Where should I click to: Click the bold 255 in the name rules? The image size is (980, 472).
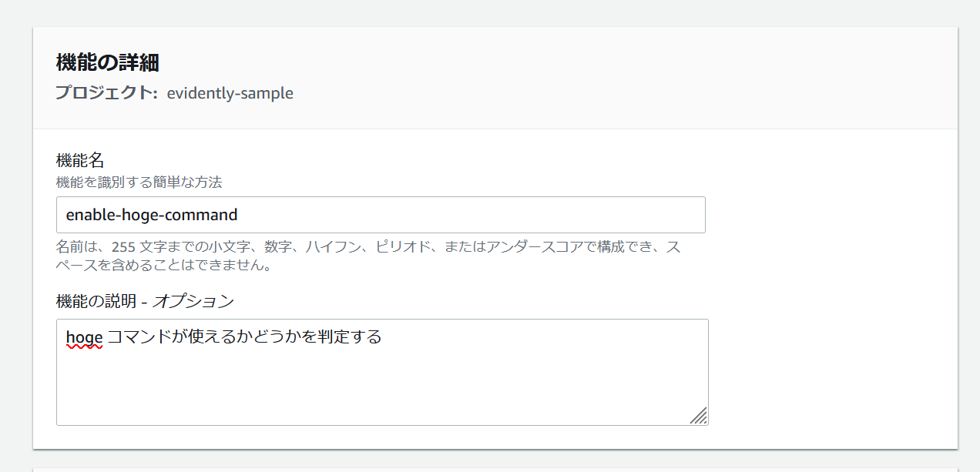pyautogui.click(x=123, y=247)
